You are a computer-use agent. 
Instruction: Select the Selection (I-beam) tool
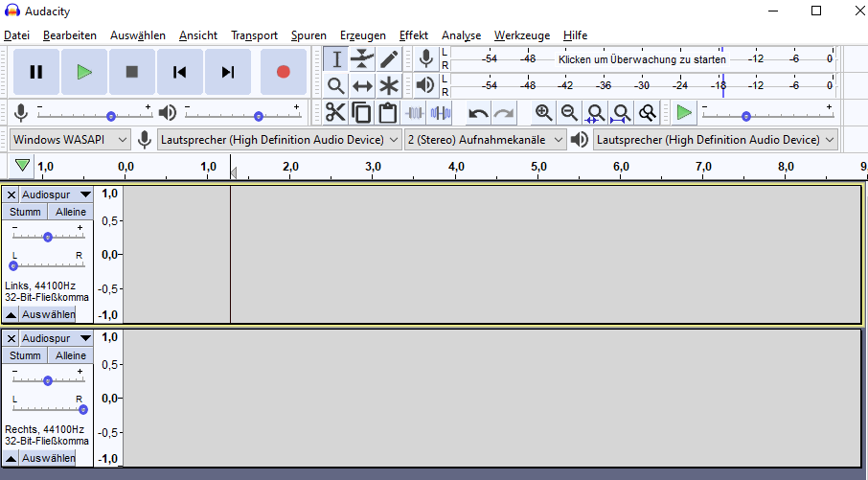pos(335,59)
